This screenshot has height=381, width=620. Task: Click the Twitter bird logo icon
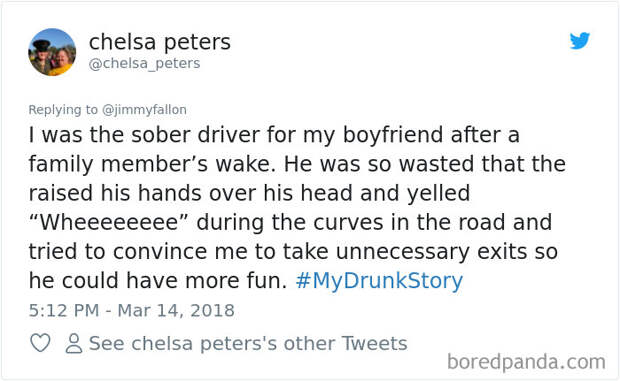pos(580,41)
